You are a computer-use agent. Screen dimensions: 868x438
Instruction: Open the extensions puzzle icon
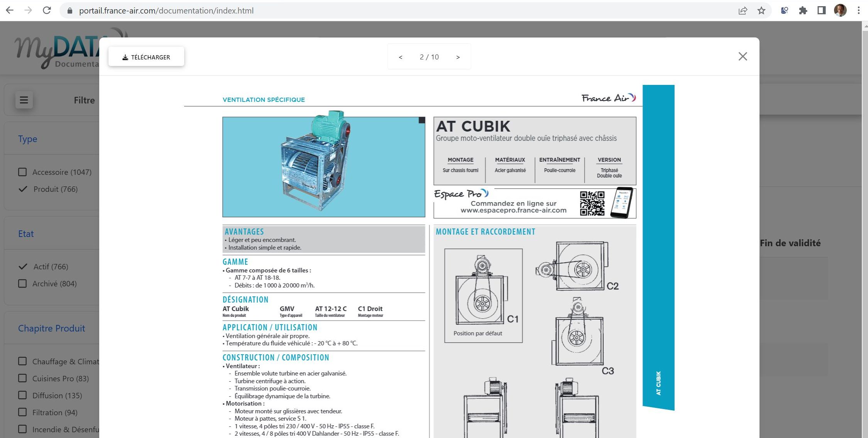tap(803, 11)
